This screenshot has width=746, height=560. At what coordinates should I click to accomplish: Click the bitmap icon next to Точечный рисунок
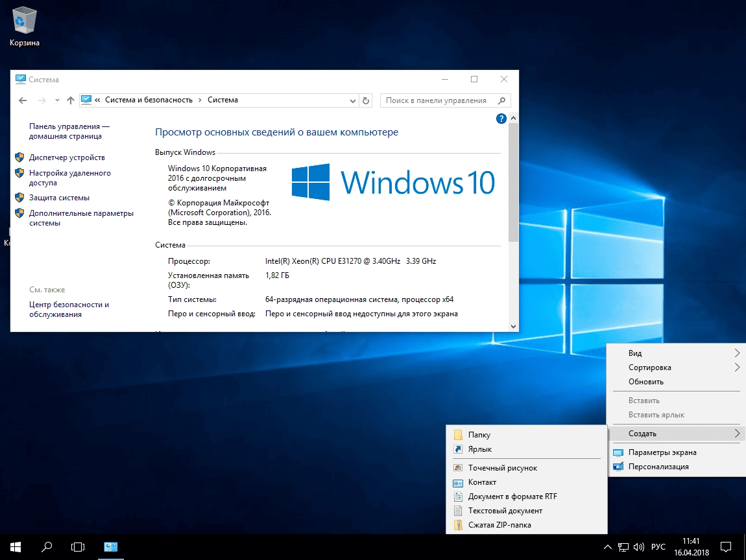[458, 468]
